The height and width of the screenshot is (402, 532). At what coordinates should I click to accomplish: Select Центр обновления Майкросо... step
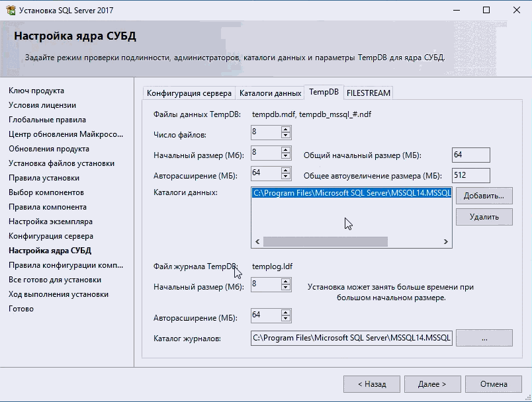click(66, 134)
